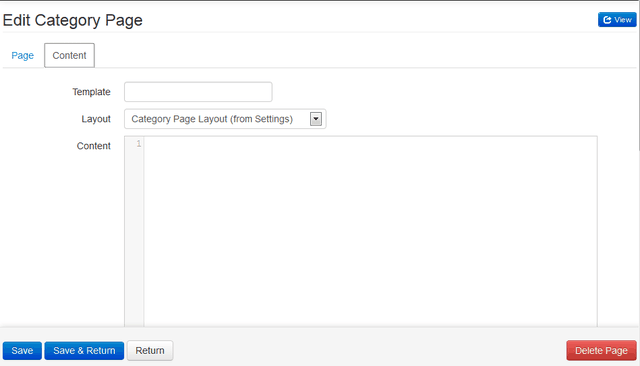Click the empty footer bar beside Return
Viewport: 640px width, 366px height.
tap(369, 350)
